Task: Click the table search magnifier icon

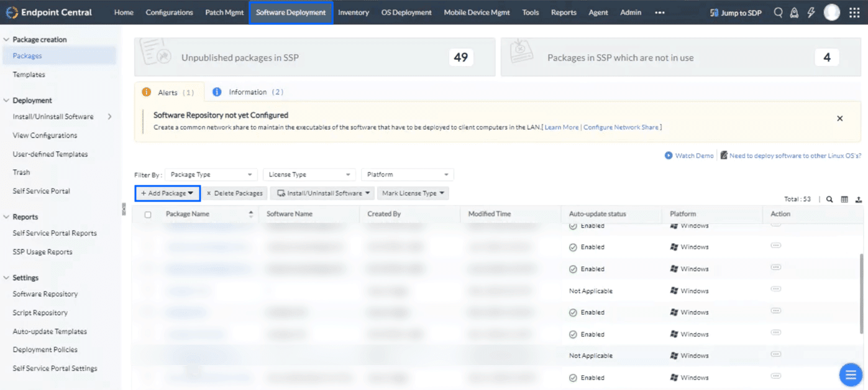Action: point(829,200)
